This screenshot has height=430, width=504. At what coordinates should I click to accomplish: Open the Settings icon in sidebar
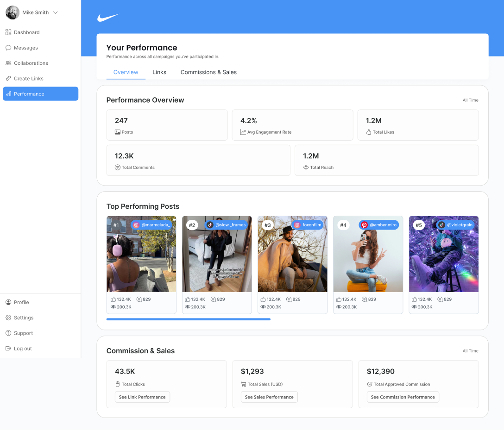(8, 318)
